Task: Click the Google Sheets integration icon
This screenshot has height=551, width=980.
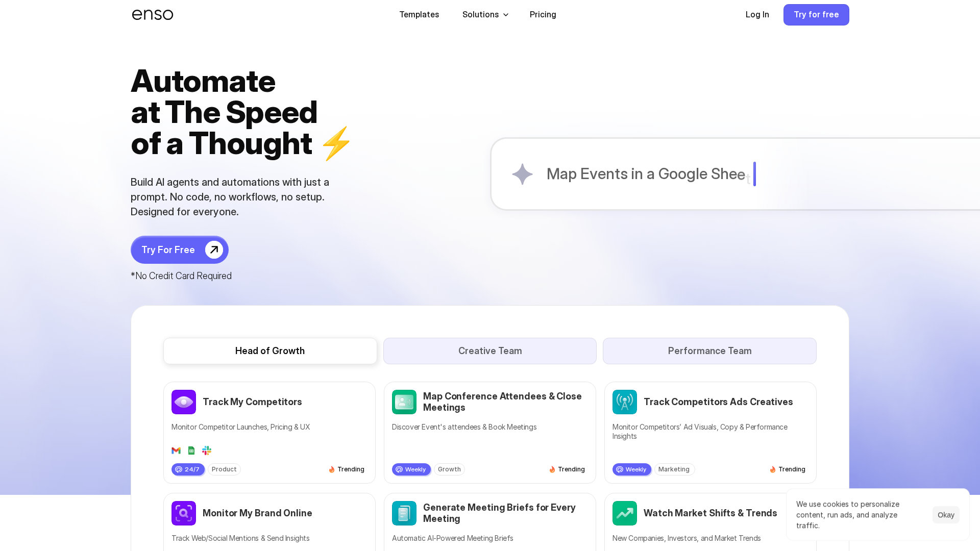Action: coord(191,450)
